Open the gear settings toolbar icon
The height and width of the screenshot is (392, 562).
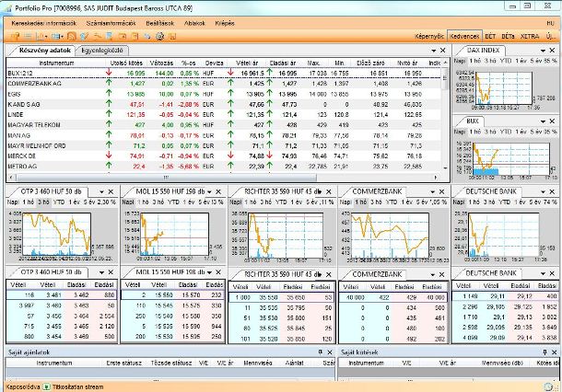(x=160, y=36)
